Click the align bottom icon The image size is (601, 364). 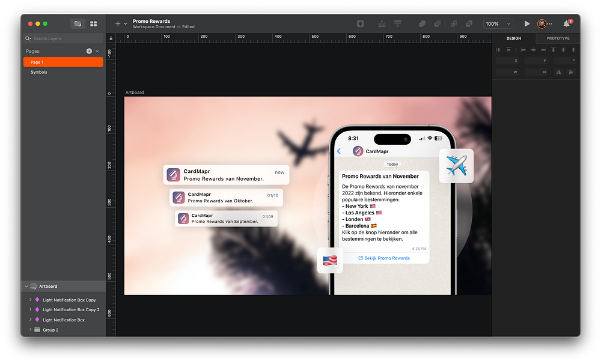573,50
